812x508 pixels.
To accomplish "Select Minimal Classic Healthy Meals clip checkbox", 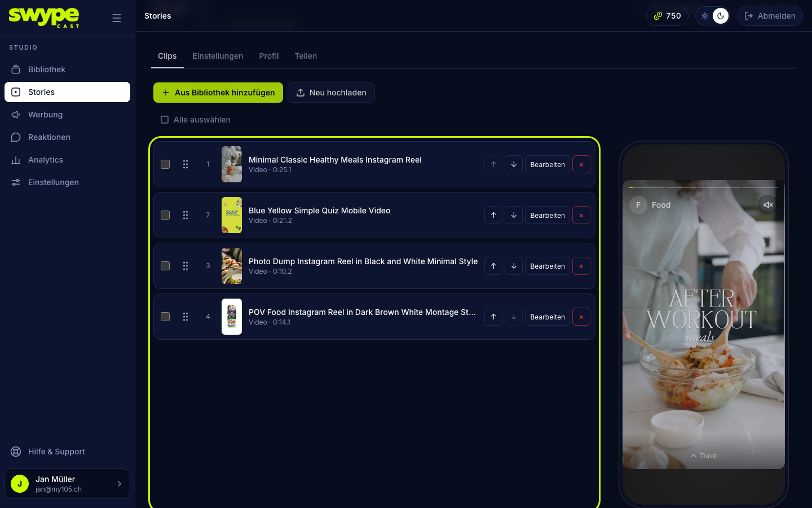I will [165, 164].
